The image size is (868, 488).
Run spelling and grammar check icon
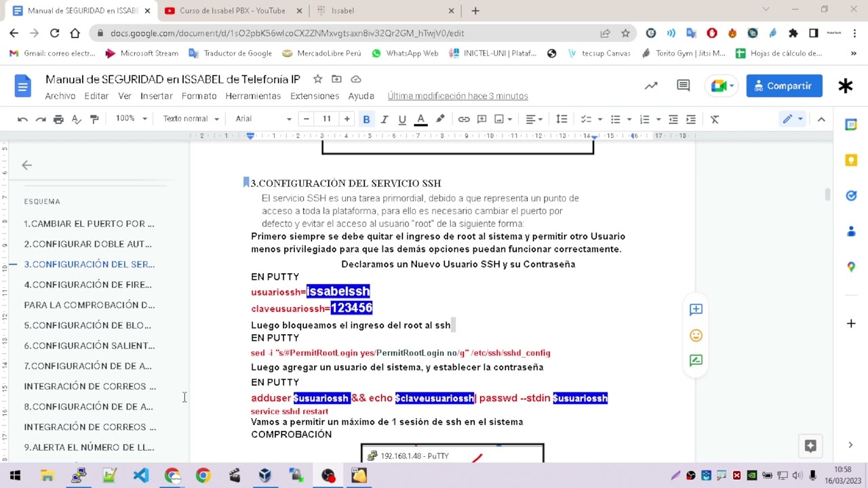[x=77, y=119]
